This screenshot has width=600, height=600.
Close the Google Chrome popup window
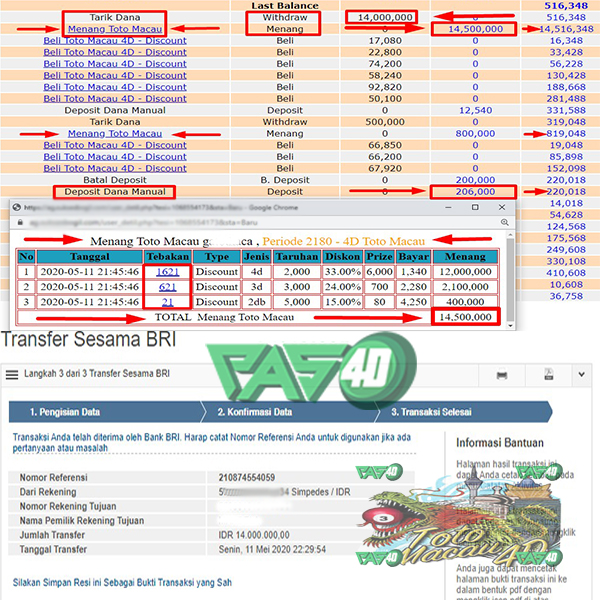(502, 207)
